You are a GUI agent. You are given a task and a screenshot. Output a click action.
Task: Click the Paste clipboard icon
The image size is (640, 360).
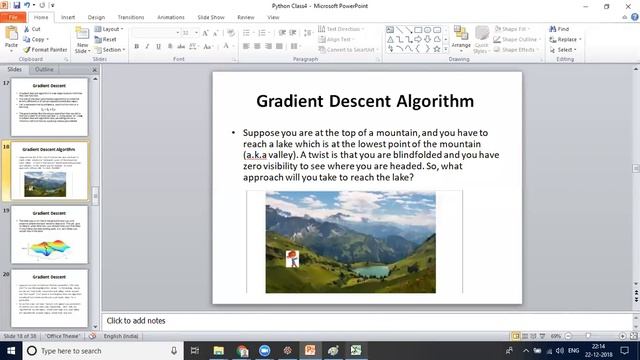11,33
